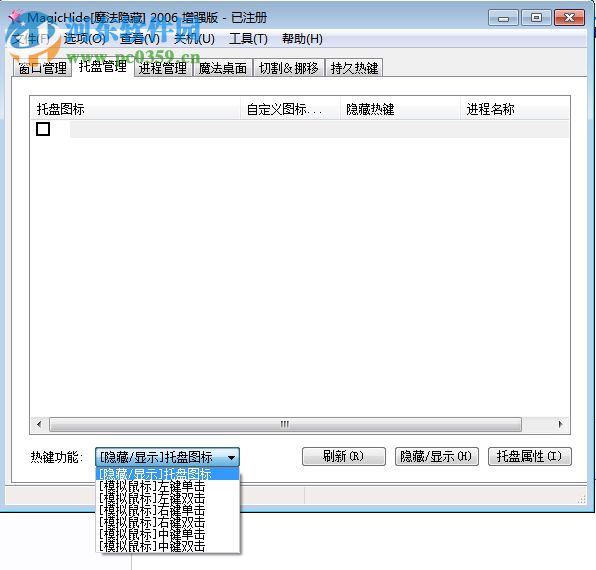This screenshot has width=596, height=570.
Task: Open the 关机(U) menu
Action: coord(194,38)
